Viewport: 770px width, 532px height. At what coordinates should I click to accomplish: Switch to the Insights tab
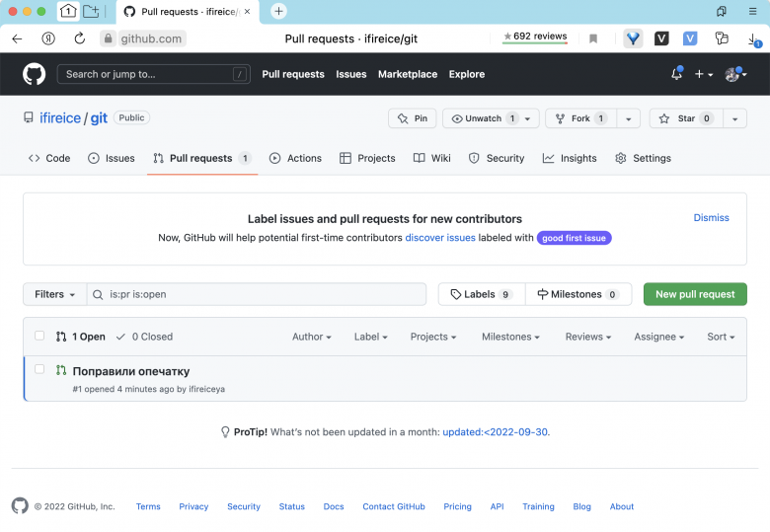pos(570,158)
